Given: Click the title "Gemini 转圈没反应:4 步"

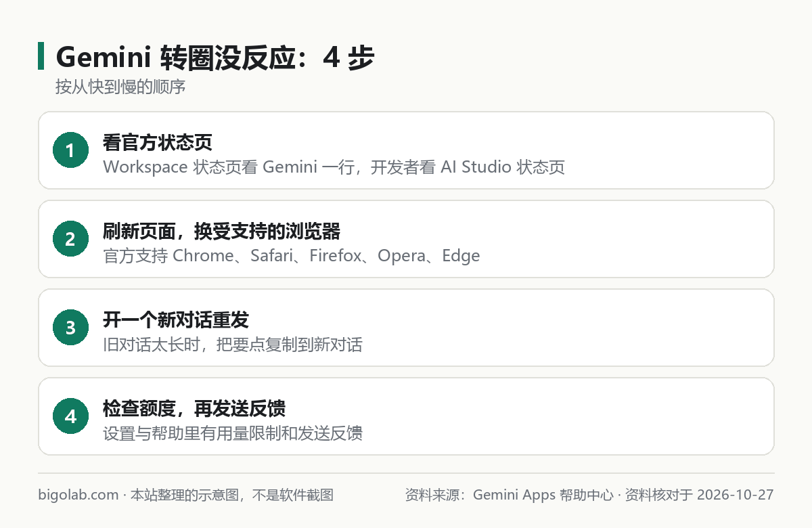Looking at the screenshot, I should pos(215,58).
